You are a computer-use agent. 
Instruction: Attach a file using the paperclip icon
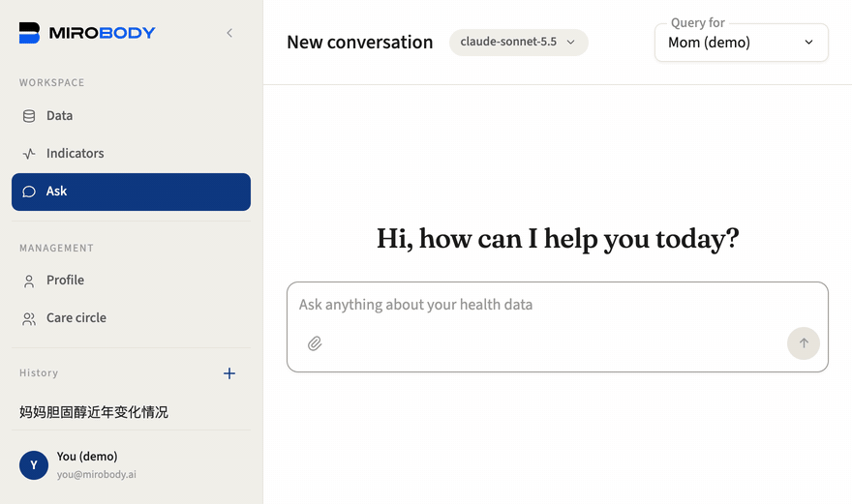pos(315,343)
